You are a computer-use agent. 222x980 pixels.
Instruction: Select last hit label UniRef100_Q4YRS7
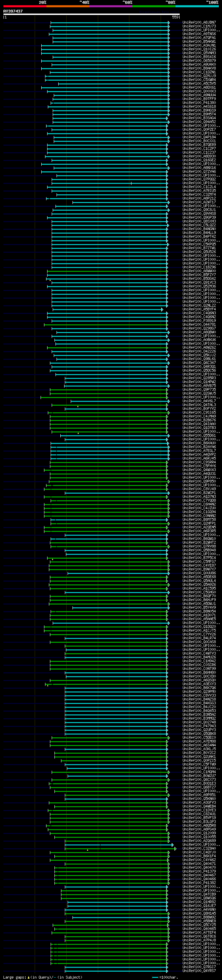199,971
